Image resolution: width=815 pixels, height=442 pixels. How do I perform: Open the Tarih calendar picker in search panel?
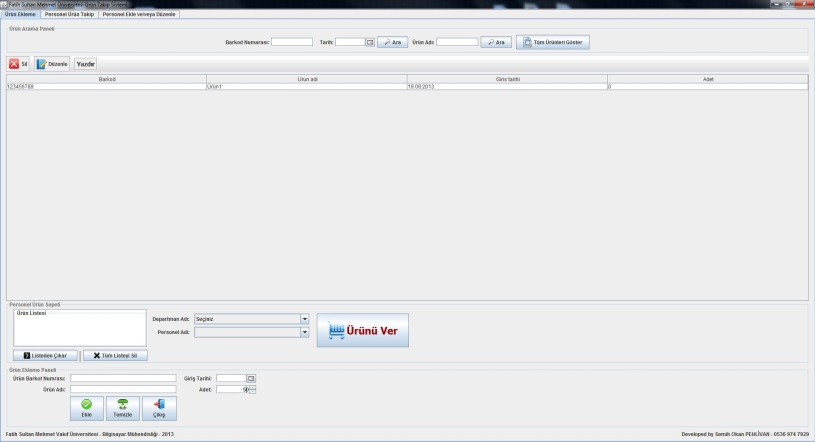[x=370, y=42]
